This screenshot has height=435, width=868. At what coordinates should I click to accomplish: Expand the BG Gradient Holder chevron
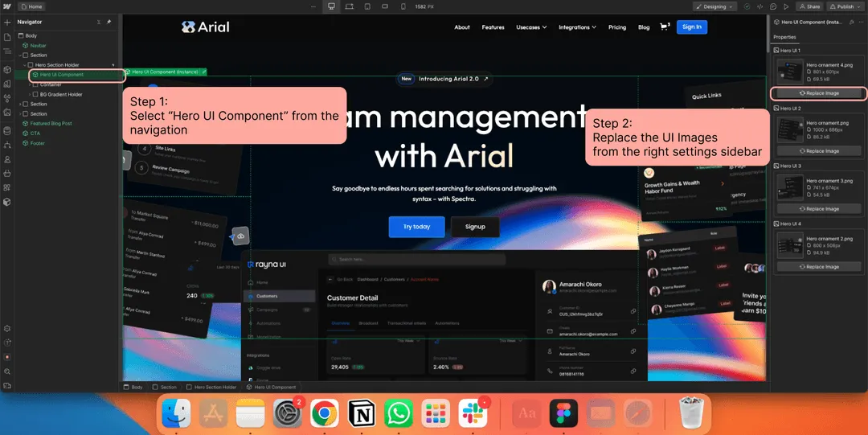(x=30, y=95)
